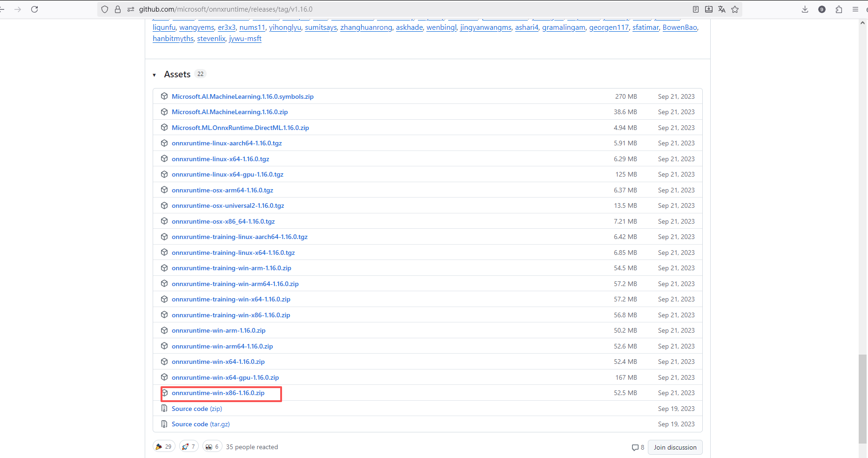Open contributor gramalingam profile link

(x=564, y=27)
